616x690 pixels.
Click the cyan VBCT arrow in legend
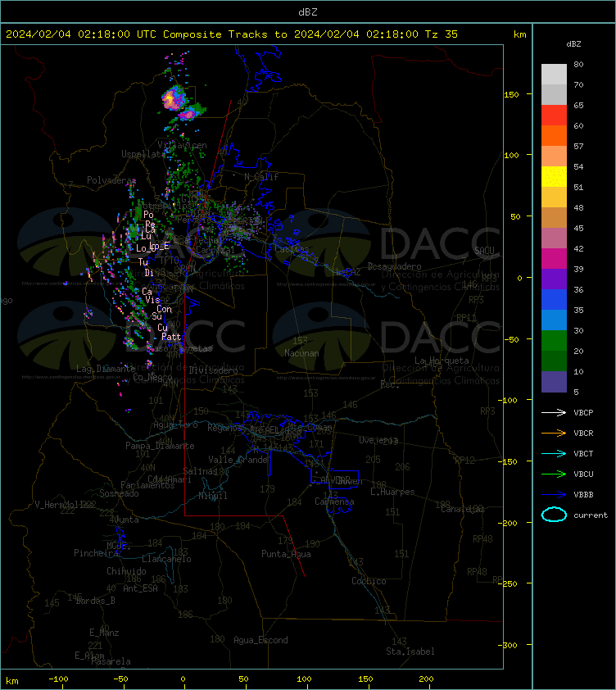tap(554, 453)
